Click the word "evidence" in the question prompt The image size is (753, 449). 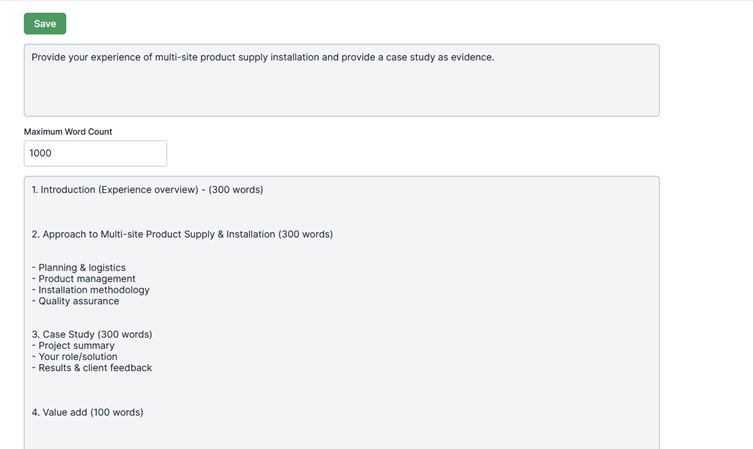[470, 57]
